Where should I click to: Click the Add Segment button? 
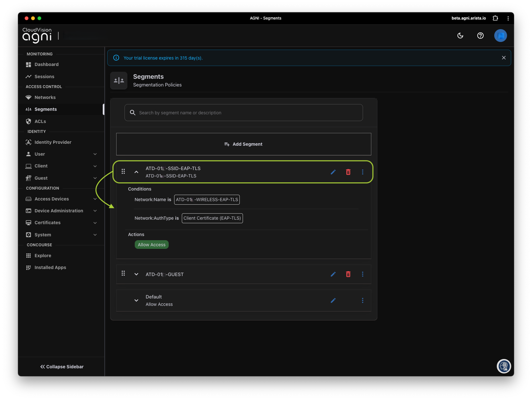[x=244, y=144]
